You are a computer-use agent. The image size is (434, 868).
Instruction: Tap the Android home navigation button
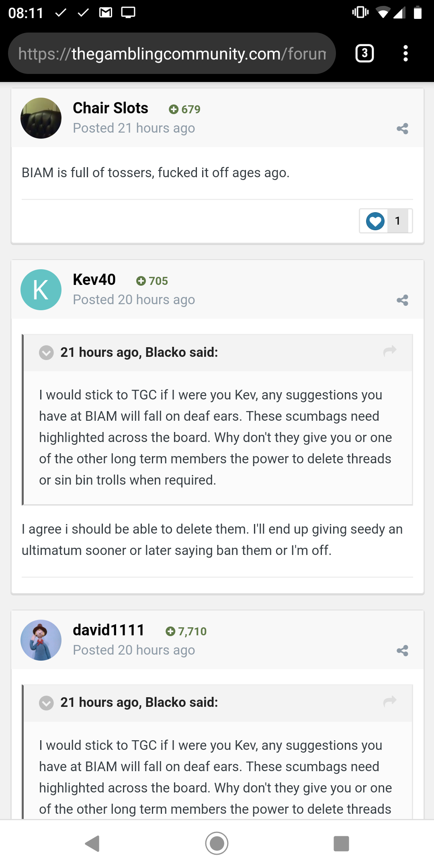[x=217, y=843]
